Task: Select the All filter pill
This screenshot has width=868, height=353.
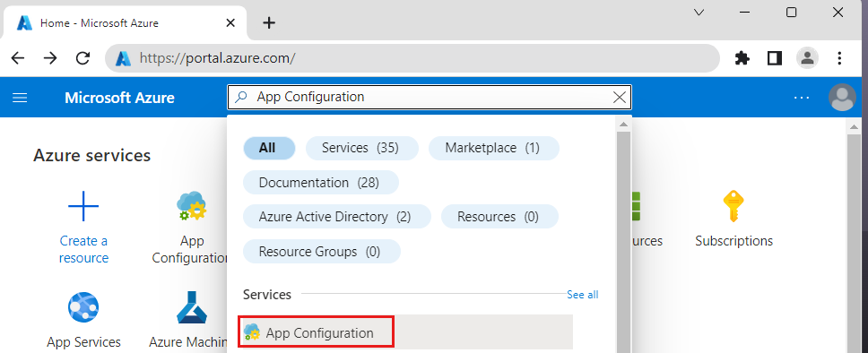Action: click(269, 149)
